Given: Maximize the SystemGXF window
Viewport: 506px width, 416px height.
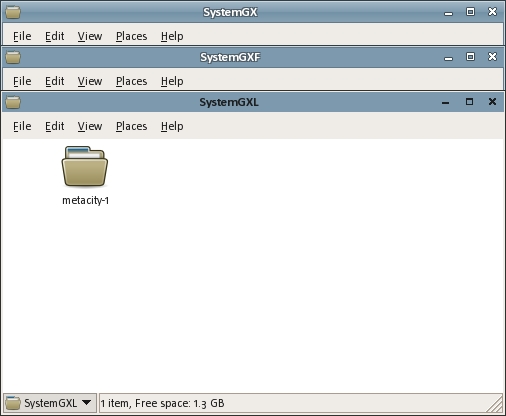Looking at the screenshot, I should point(470,57).
